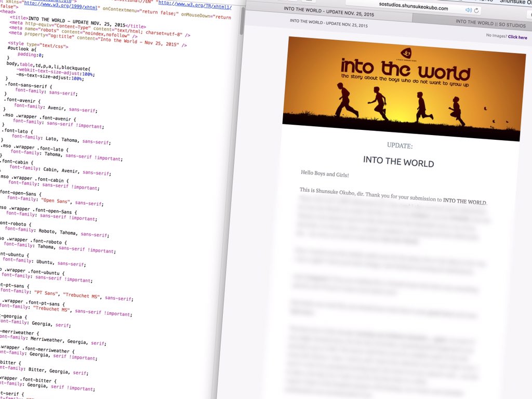The image size is (532, 399).
Task: Switch to the 'INTO THE WORLD - UPDATE NOV. 25, 2015' tab
Action: 328,12
